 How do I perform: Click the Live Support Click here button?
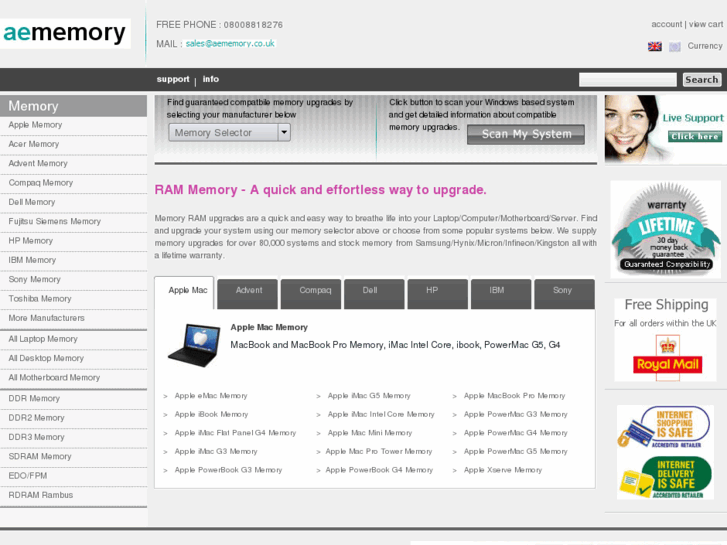695,136
